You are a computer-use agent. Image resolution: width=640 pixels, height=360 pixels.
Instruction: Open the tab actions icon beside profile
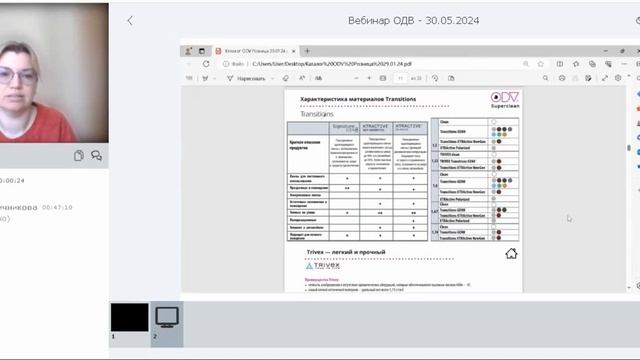click(x=202, y=51)
